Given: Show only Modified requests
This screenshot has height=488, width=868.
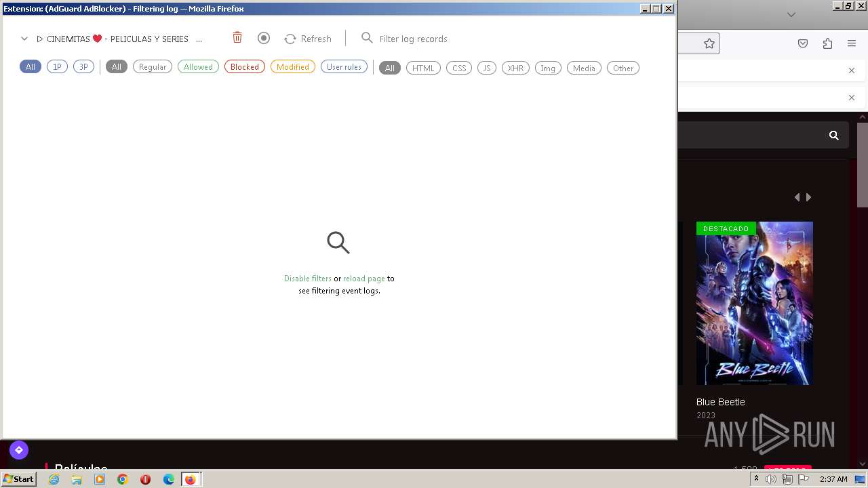Looking at the screenshot, I should coord(293,66).
